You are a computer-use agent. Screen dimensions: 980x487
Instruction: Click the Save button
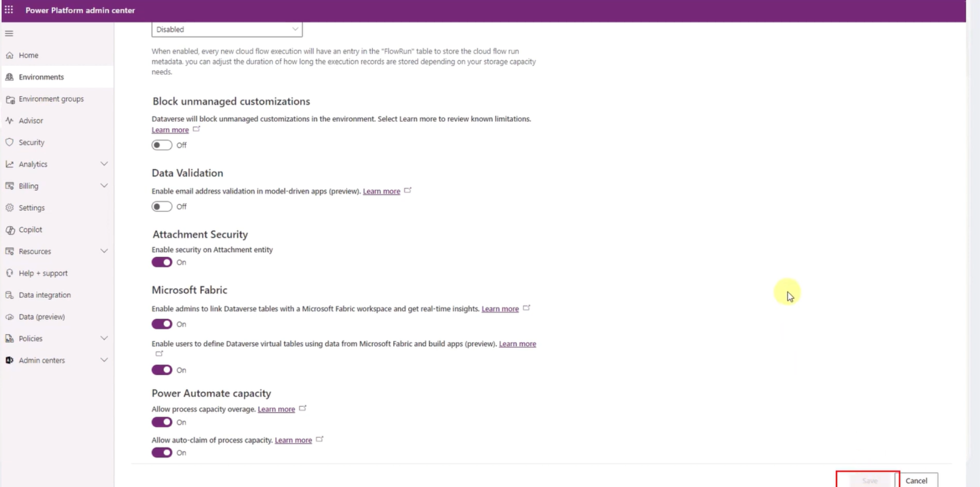pos(869,480)
